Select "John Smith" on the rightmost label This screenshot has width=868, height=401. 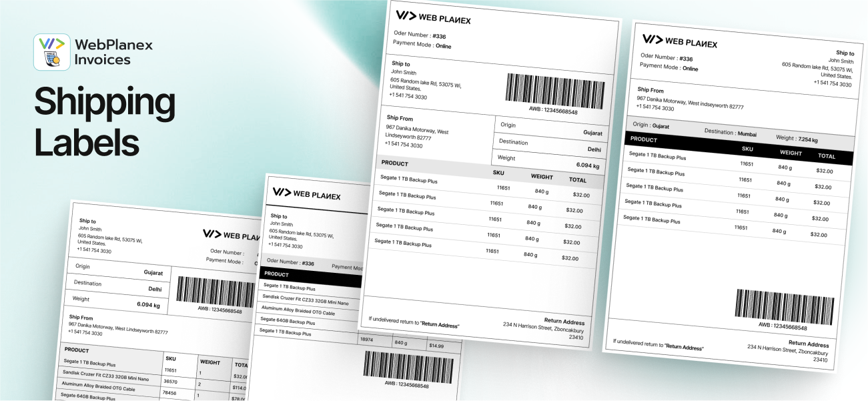[x=839, y=61]
